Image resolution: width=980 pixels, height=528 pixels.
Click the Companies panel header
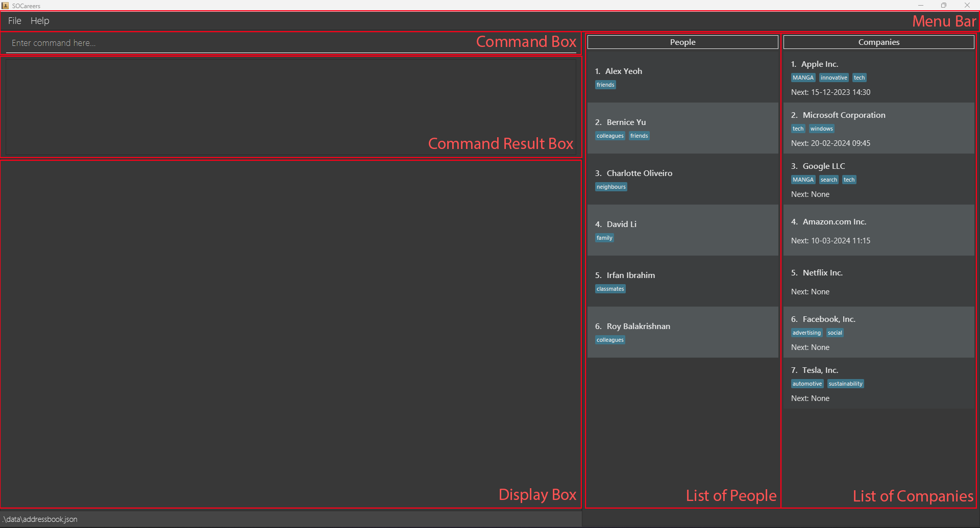pos(878,42)
